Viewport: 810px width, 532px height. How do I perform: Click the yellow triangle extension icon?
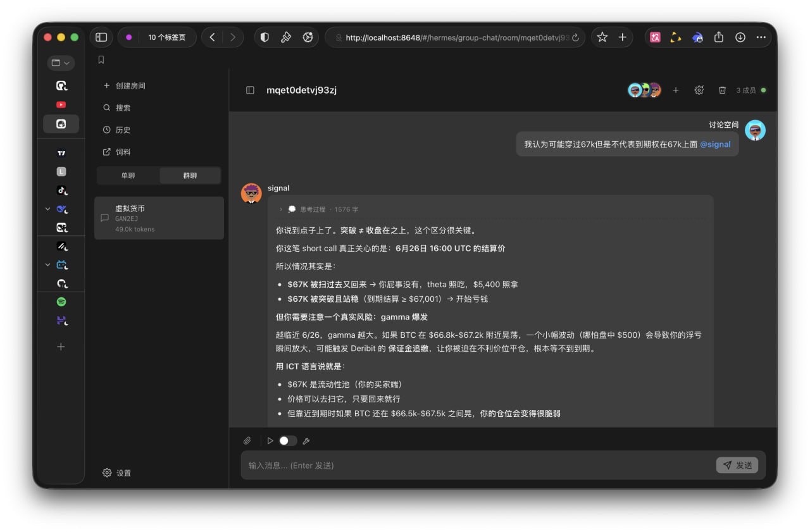(x=676, y=37)
